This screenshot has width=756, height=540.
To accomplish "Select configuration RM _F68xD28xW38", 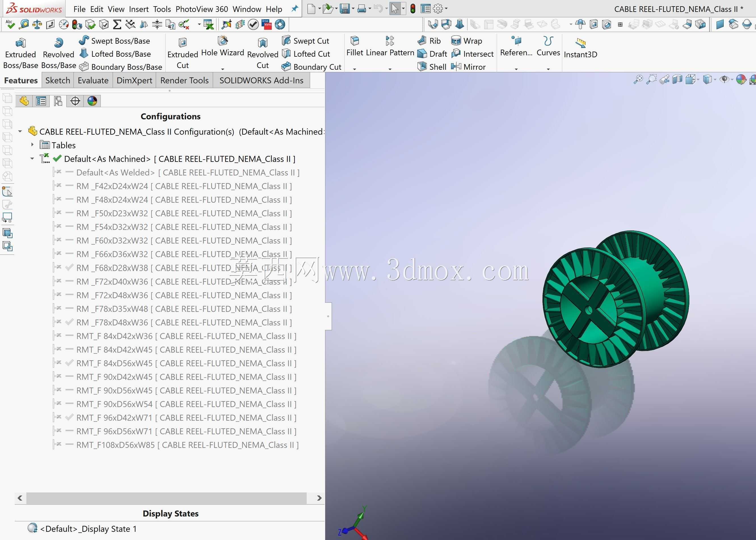I will 184,268.
